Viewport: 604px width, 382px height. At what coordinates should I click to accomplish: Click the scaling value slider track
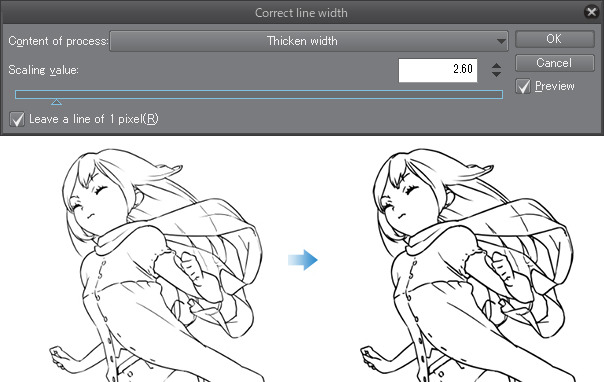tap(259, 94)
